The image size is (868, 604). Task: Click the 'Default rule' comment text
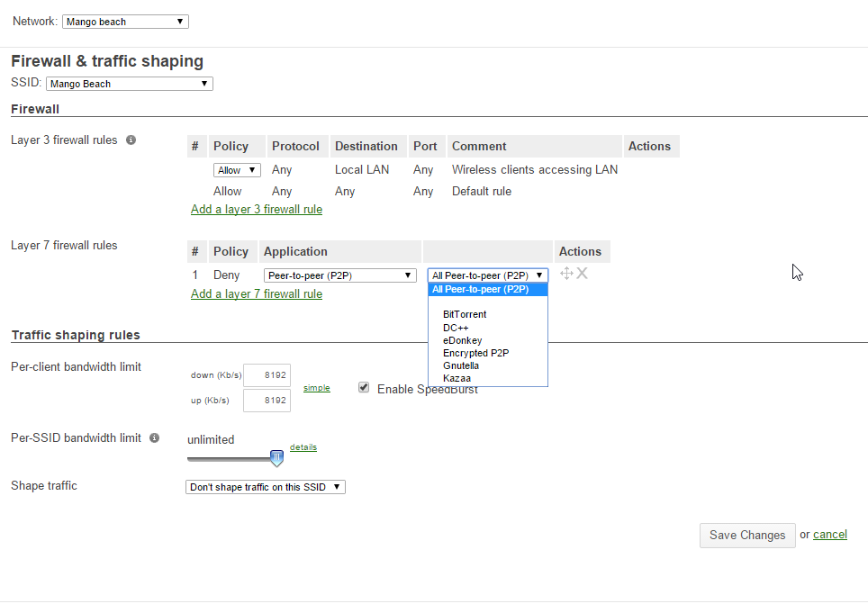[482, 192]
